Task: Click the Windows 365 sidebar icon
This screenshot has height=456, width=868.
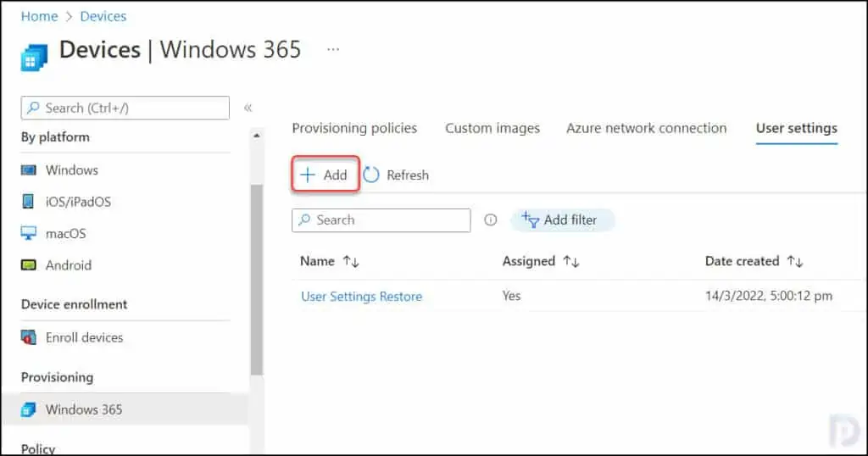Action: 28,409
